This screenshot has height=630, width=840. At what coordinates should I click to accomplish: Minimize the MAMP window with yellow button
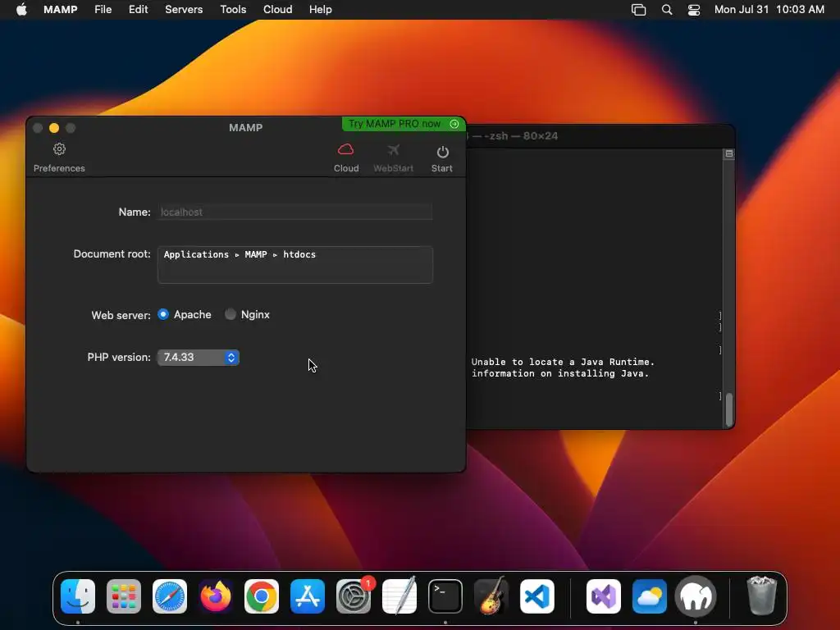[54, 128]
